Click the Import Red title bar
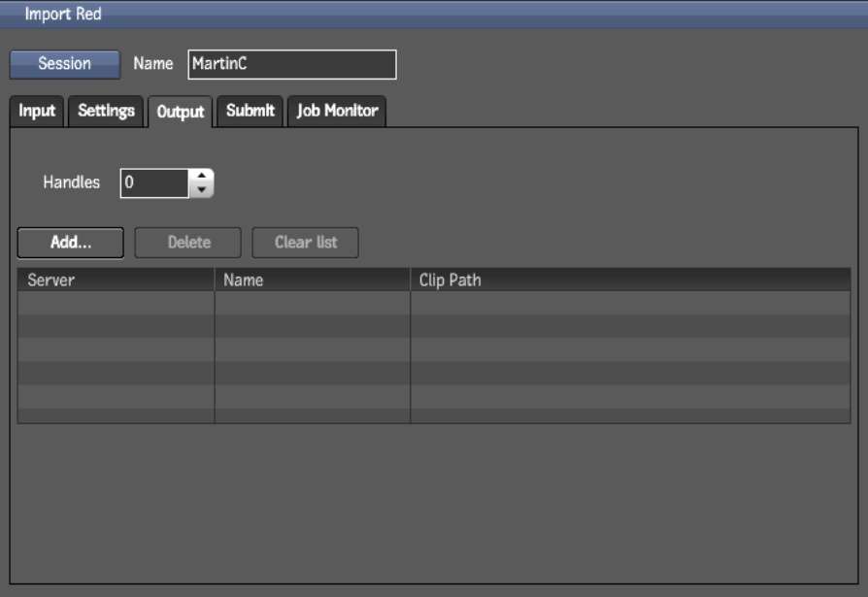Screen dimensions: 868x597 pyautogui.click(x=434, y=15)
